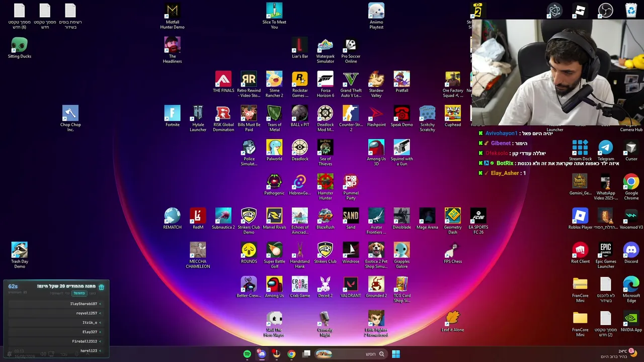This screenshot has width=644, height=362.
Task: Launch Slice To Meet You
Action: coord(274,16)
